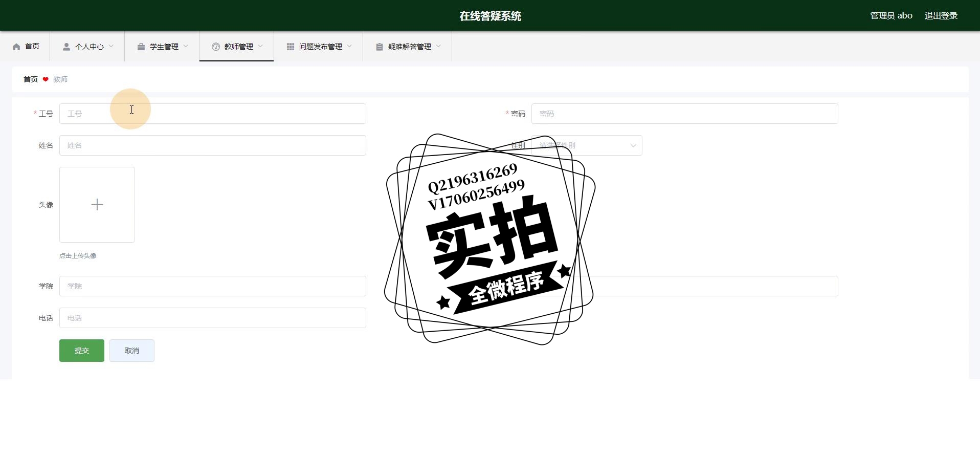Cancel the form with 取消 button
This screenshot has width=980, height=455.
click(132, 351)
